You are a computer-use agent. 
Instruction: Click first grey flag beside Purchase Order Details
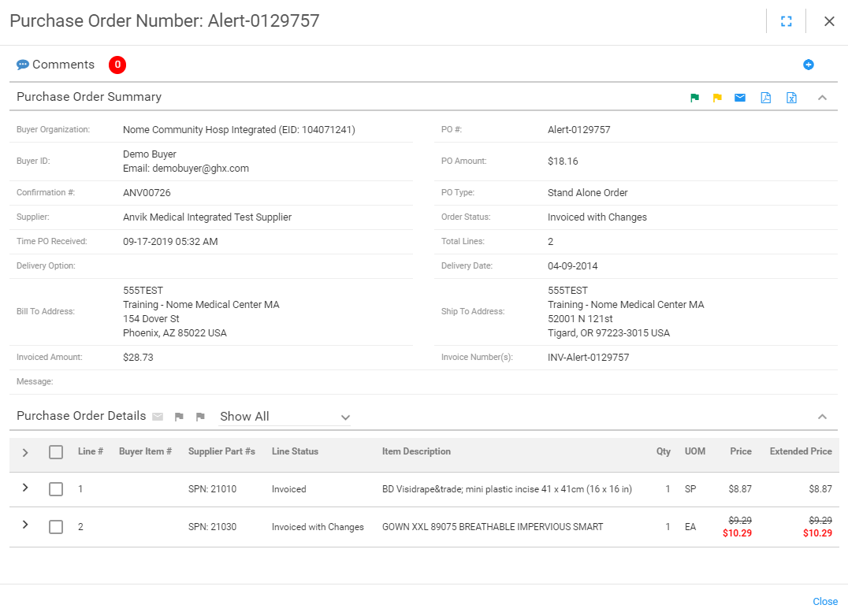point(179,417)
